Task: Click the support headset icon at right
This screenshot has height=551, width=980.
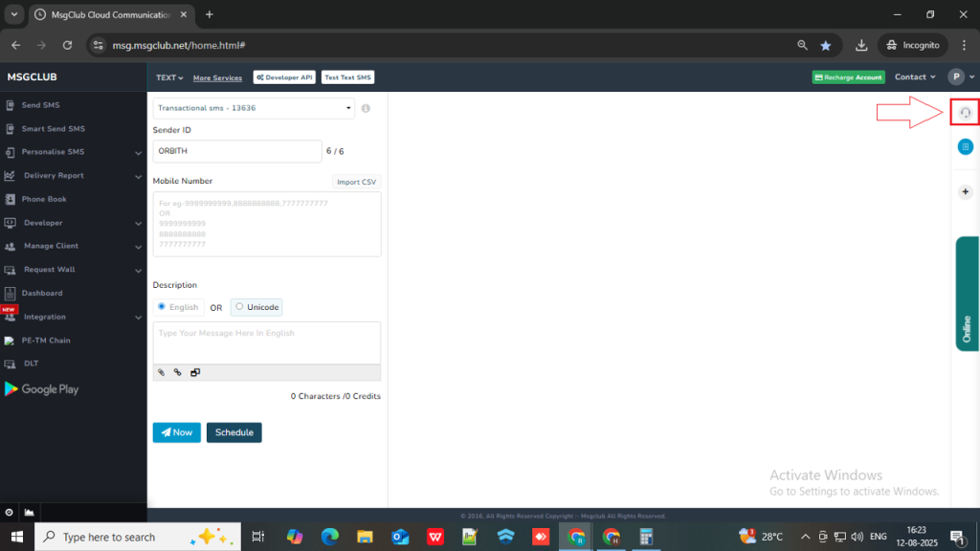Action: (x=965, y=113)
